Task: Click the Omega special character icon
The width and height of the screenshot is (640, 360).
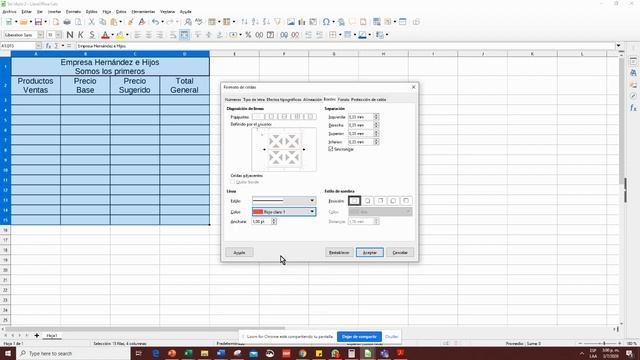Action: [x=326, y=22]
